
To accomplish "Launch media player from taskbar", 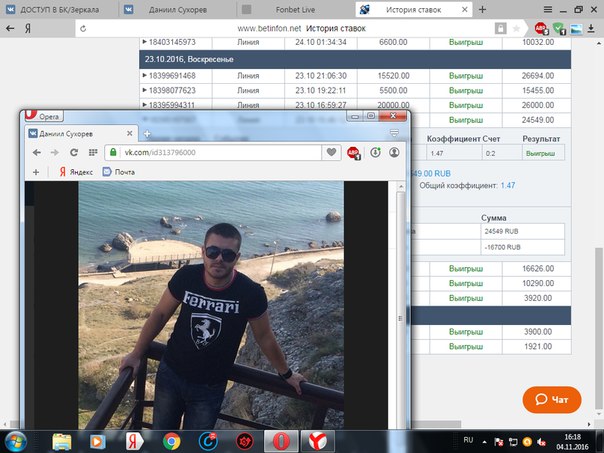I will (97, 441).
